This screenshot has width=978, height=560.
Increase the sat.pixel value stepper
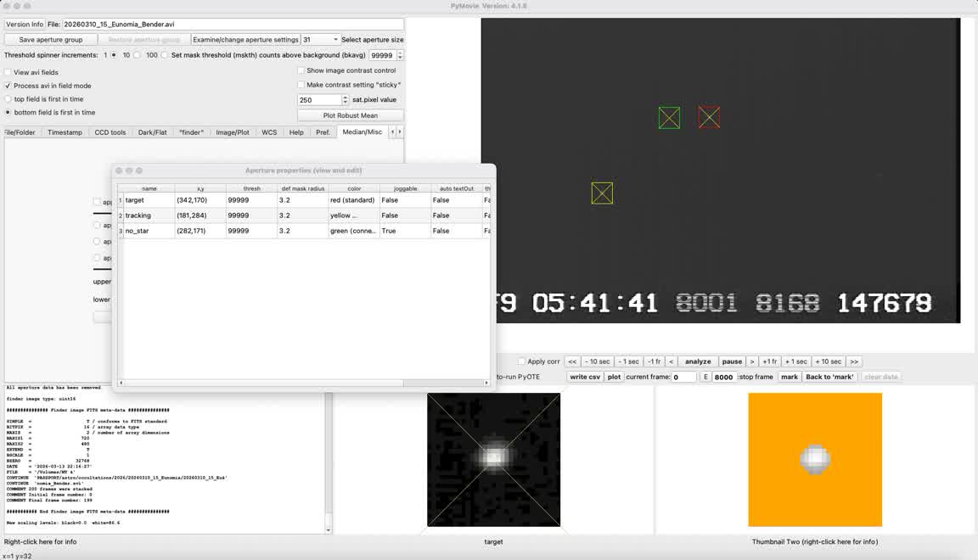click(x=345, y=98)
